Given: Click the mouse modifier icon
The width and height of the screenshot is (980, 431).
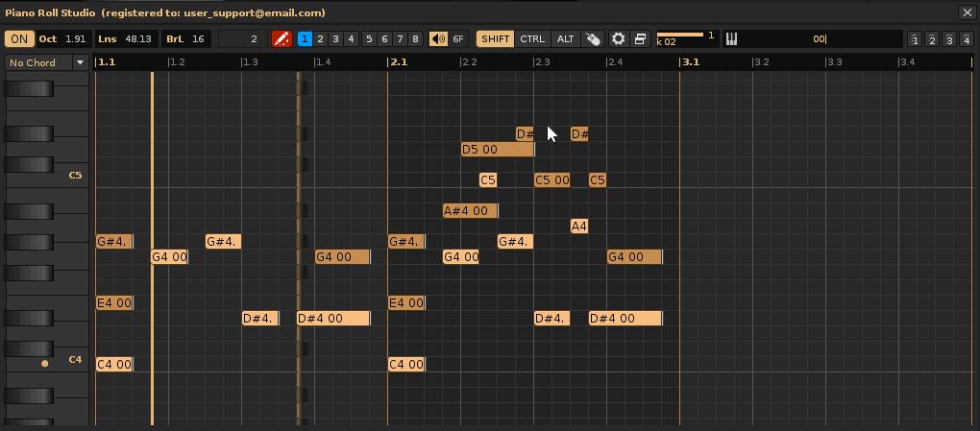Looking at the screenshot, I should (593, 39).
